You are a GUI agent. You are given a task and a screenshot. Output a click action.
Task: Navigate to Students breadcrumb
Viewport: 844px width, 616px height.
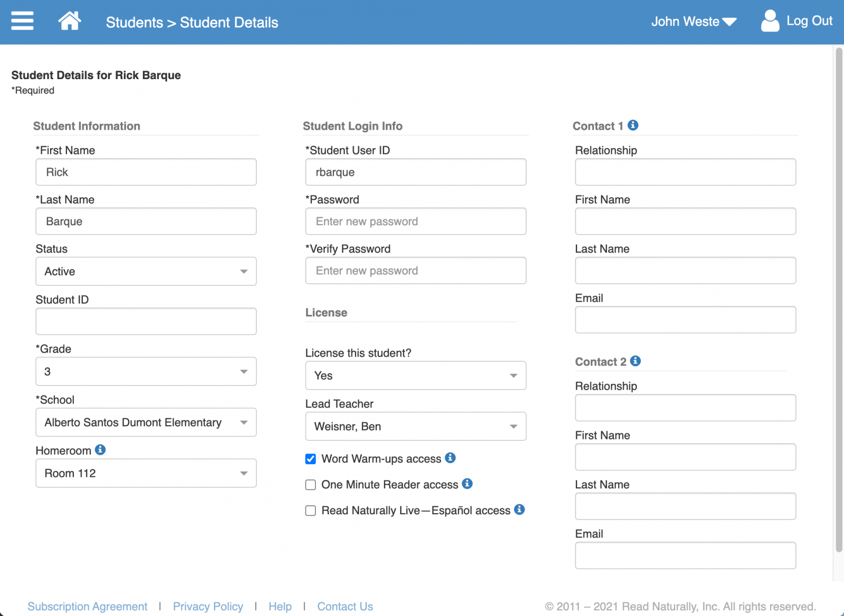click(x=134, y=22)
